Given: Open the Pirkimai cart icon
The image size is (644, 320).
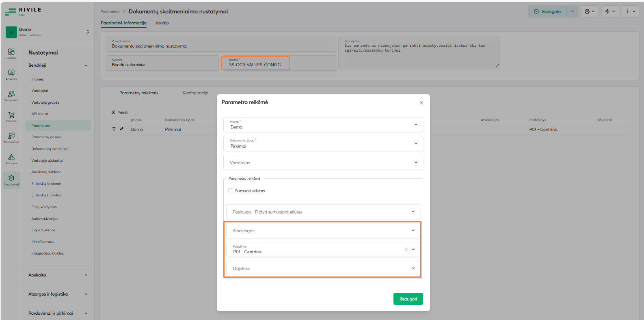Looking at the screenshot, I should coord(11,116).
